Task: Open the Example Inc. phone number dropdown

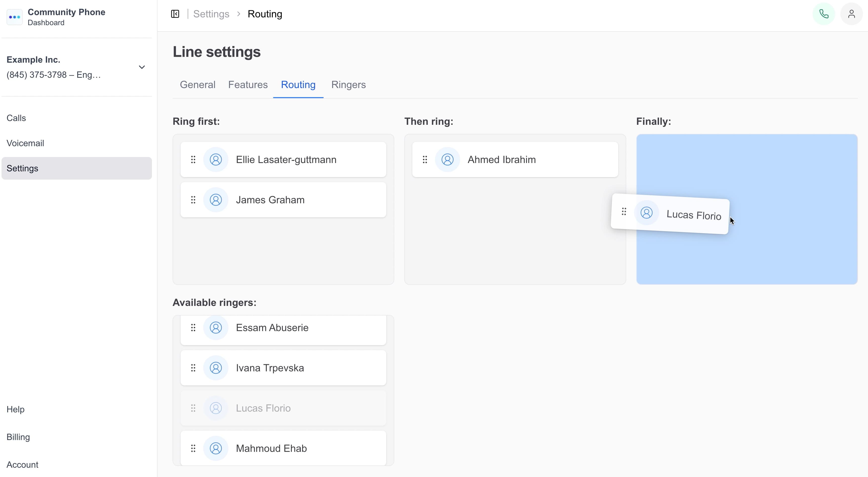Action: (x=54, y=75)
